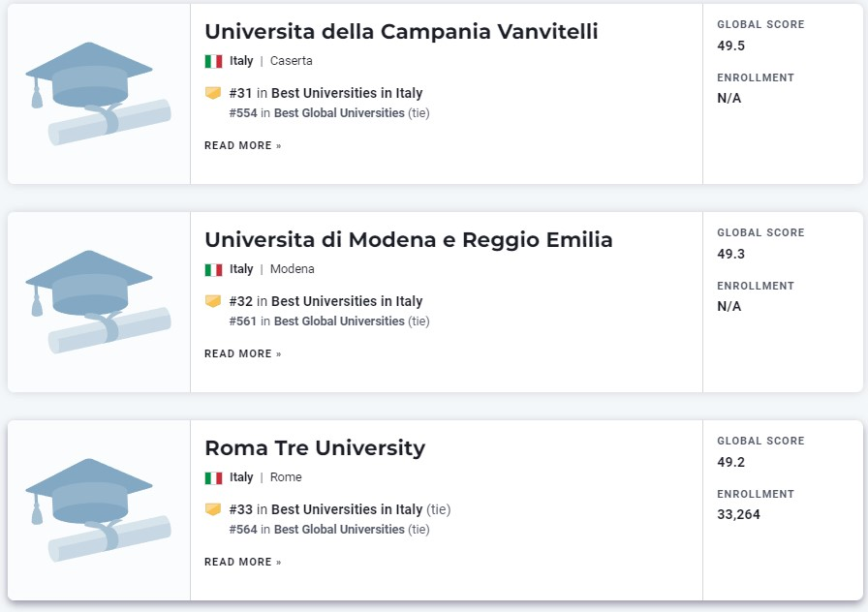Open Best Global Universities link at #561
The image size is (868, 612).
pyautogui.click(x=339, y=321)
